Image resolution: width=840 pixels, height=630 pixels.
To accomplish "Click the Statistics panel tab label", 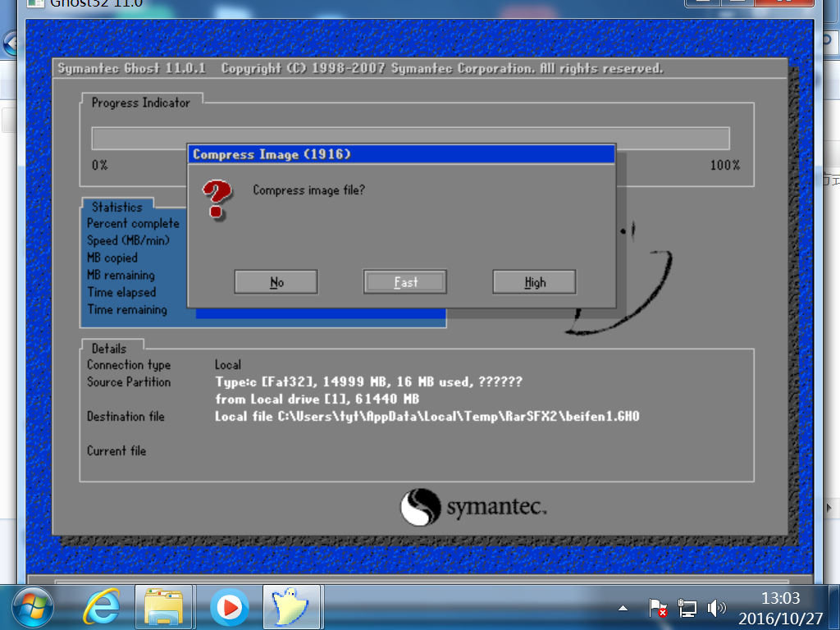I will coord(117,207).
